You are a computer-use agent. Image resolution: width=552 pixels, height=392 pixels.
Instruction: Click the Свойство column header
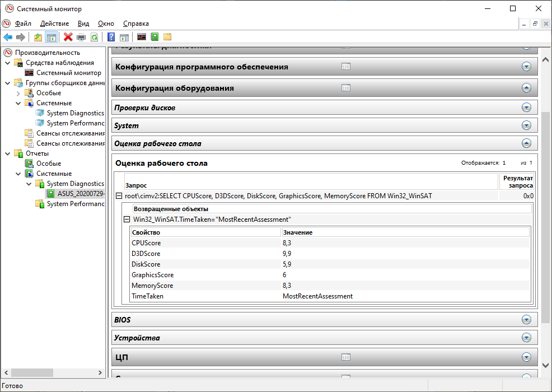click(x=205, y=232)
